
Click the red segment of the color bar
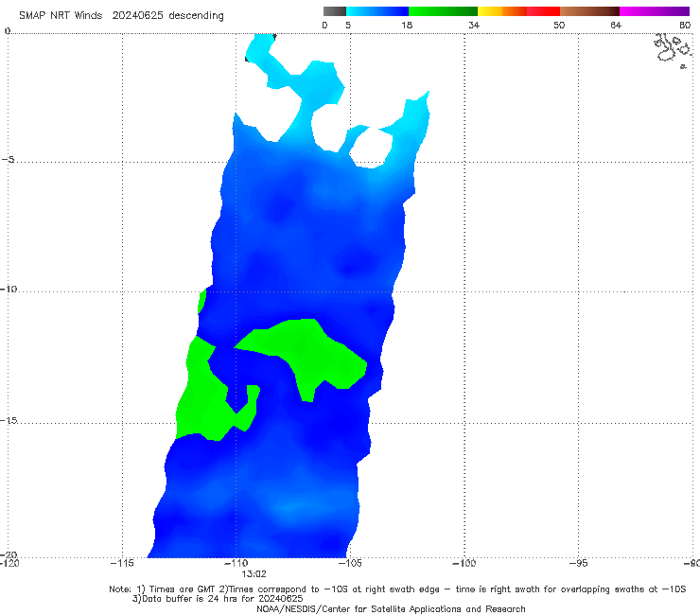543,11
